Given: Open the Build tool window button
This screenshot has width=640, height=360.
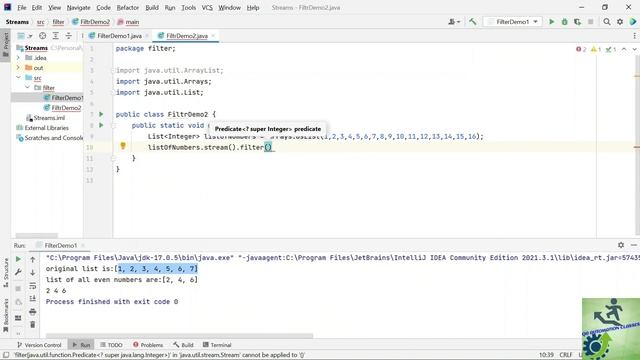Looking at the screenshot, I should coord(183,345).
